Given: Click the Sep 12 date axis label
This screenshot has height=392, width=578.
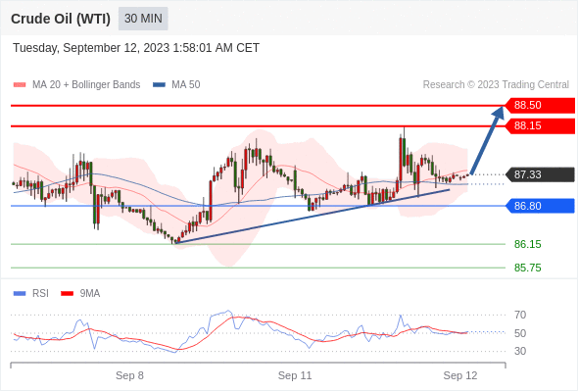Looking at the screenshot, I should pos(460,375).
